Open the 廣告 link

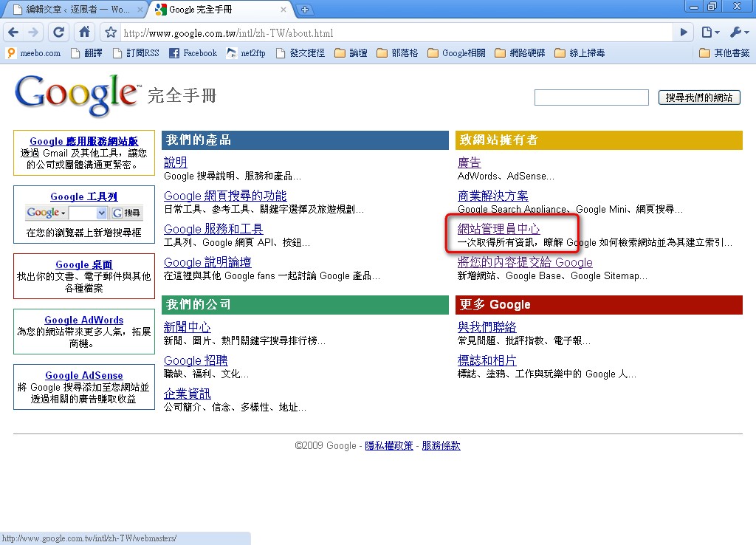pyautogui.click(x=469, y=162)
